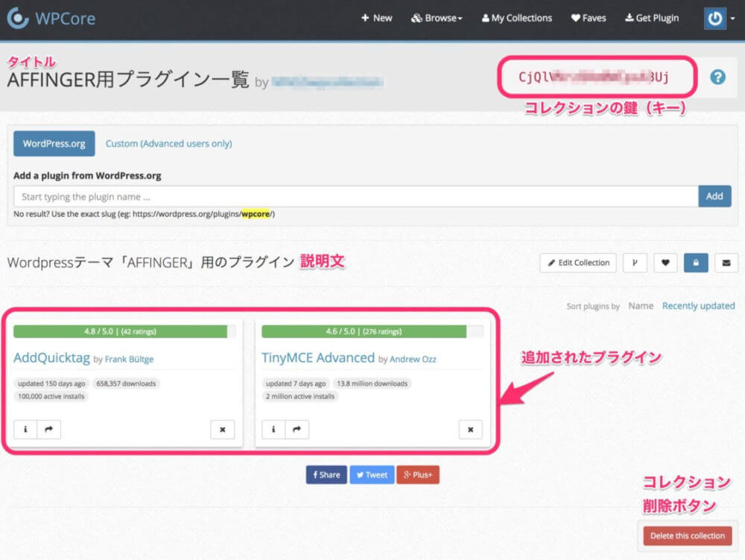Click the fork collection icon button
This screenshot has height=560, width=745.
(x=635, y=263)
